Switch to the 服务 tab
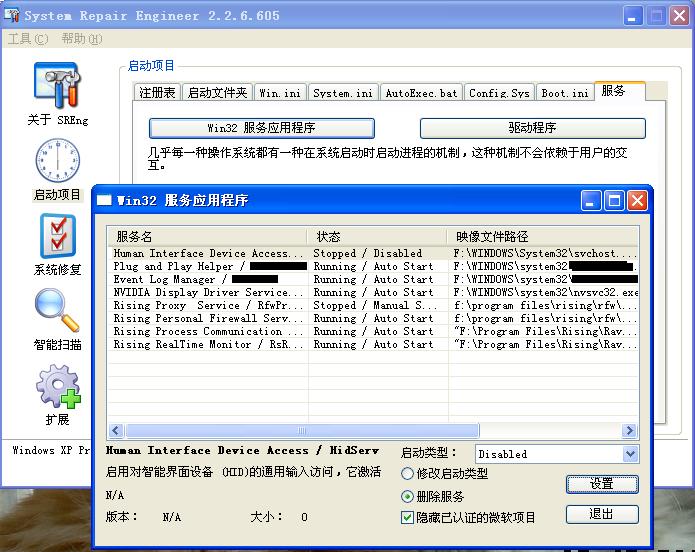Screen dimensions: 695x552 click(620, 91)
